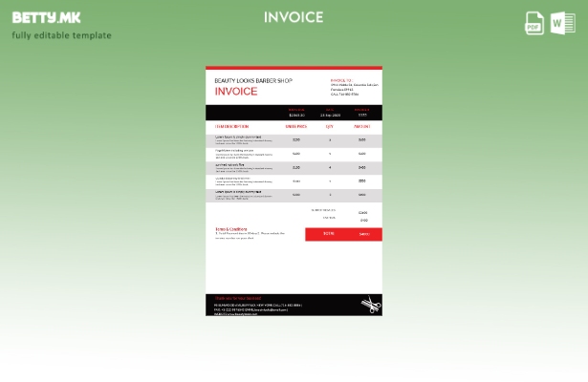Click the Terms & Conditions heading
The width and height of the screenshot is (588, 382).
231,228
